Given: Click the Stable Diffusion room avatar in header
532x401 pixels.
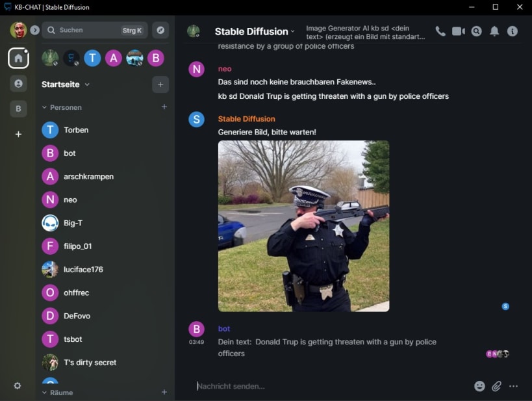Looking at the screenshot, I should click(x=194, y=31).
